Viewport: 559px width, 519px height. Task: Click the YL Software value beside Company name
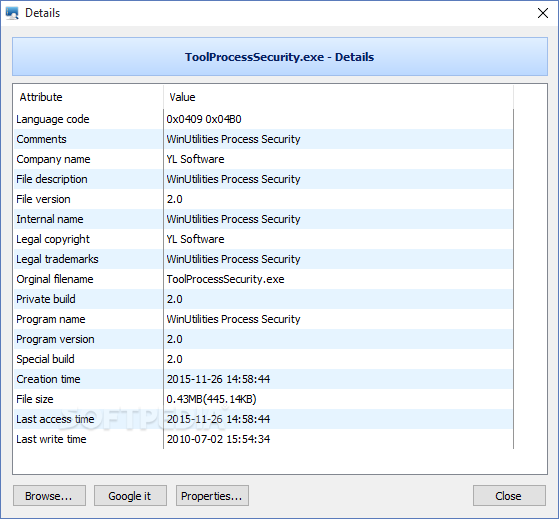pos(195,159)
